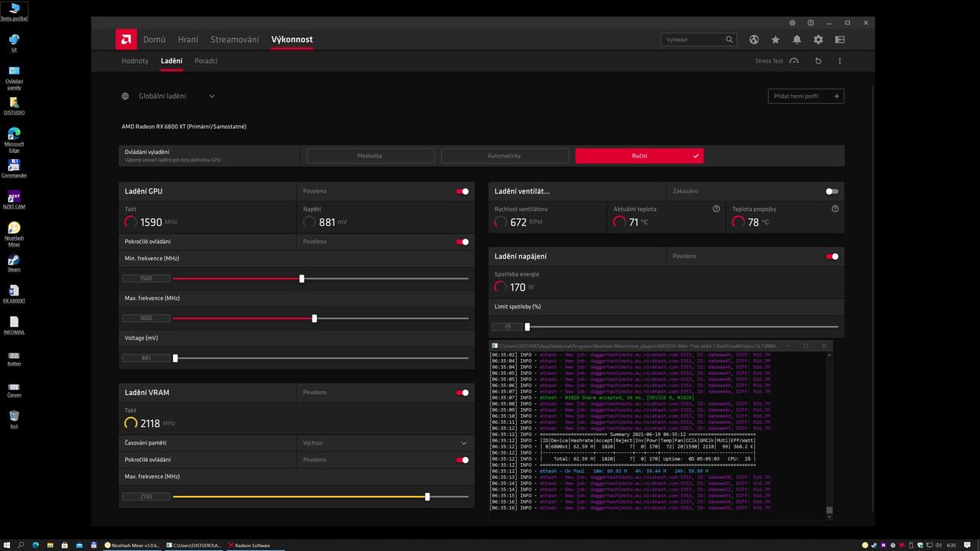980x551 pixels.
Task: Click Limit spotřeby slider handle
Action: click(x=527, y=327)
